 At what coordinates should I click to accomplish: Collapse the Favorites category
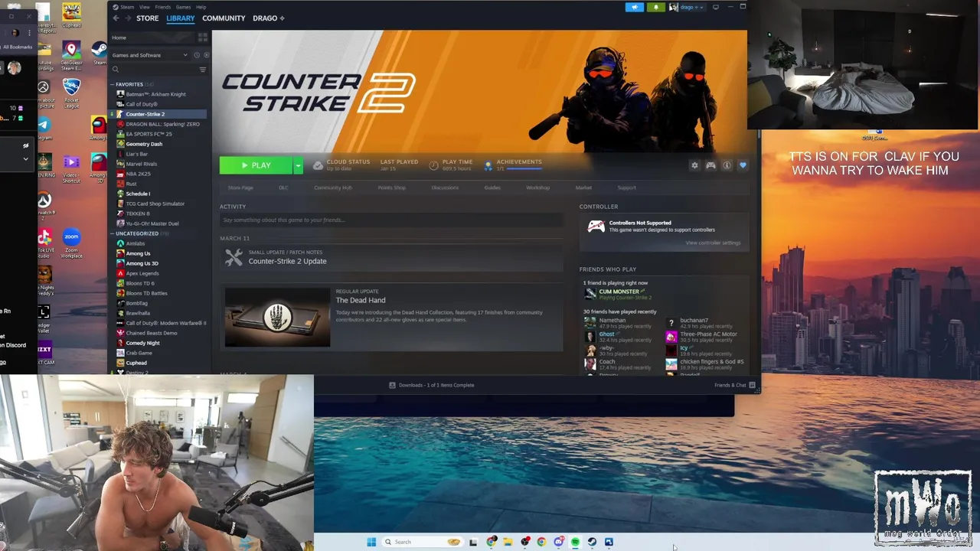113,84
